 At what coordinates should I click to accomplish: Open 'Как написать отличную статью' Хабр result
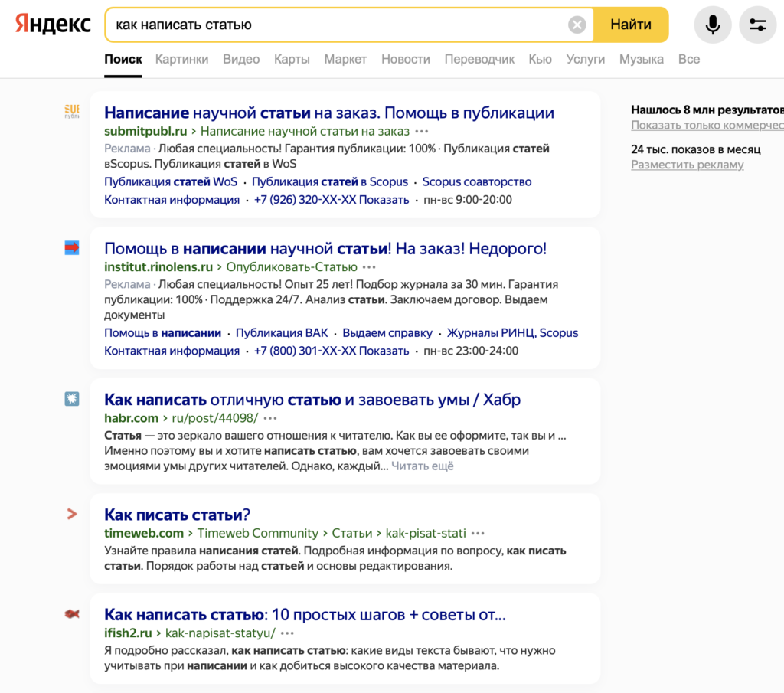tap(312, 400)
